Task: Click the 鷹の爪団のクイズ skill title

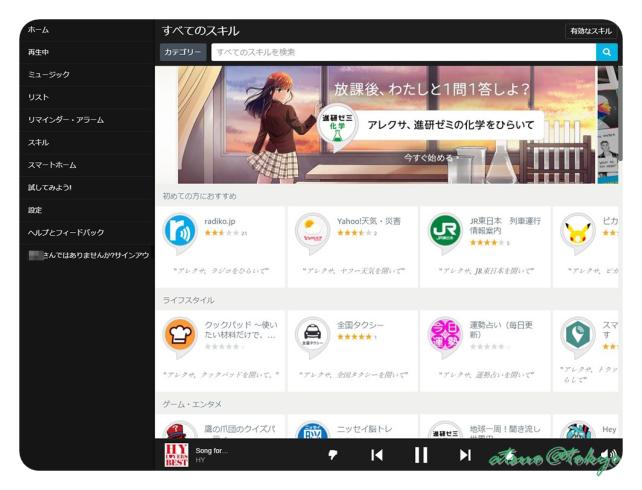Action: click(240, 429)
